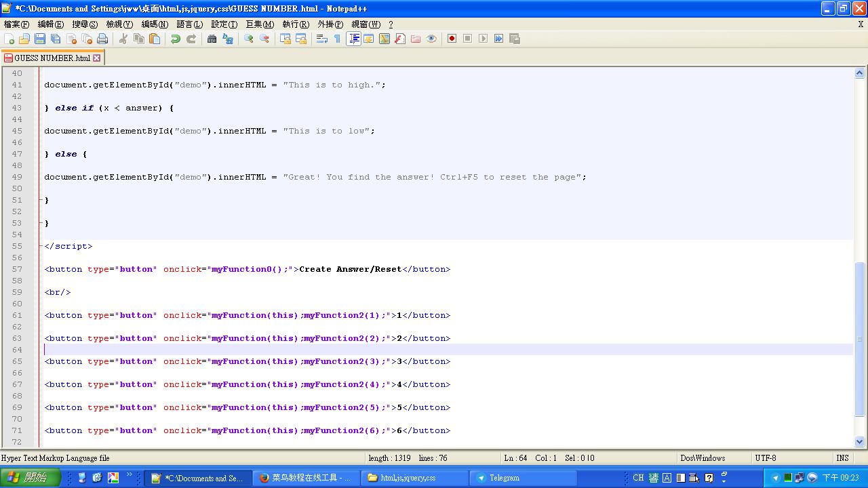The width and height of the screenshot is (868, 488).
Task: Save the current file
Action: pos(40,39)
